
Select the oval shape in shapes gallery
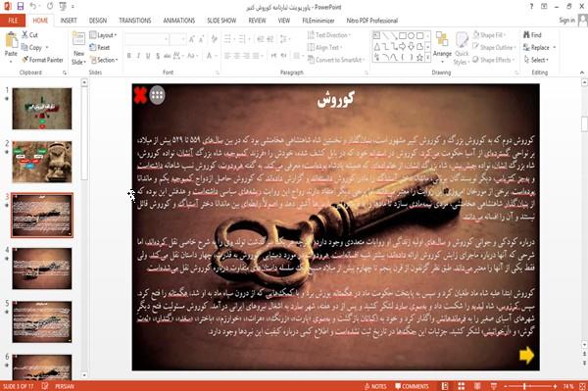point(411,35)
